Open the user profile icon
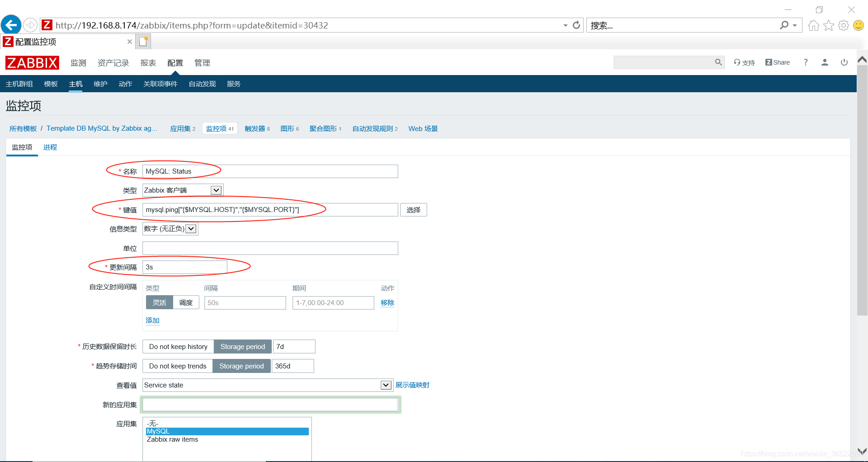The height and width of the screenshot is (462, 868). pos(825,62)
